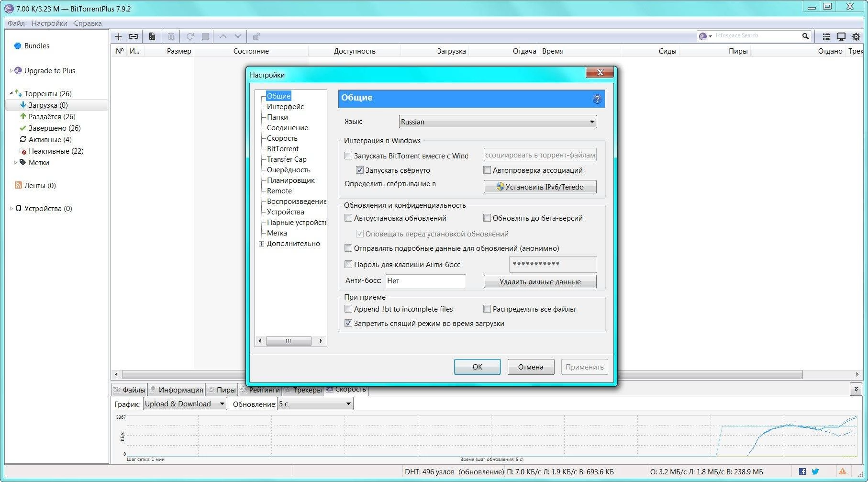Click the Add Torrent from URL link icon
The width and height of the screenshot is (868, 482).
(x=134, y=36)
